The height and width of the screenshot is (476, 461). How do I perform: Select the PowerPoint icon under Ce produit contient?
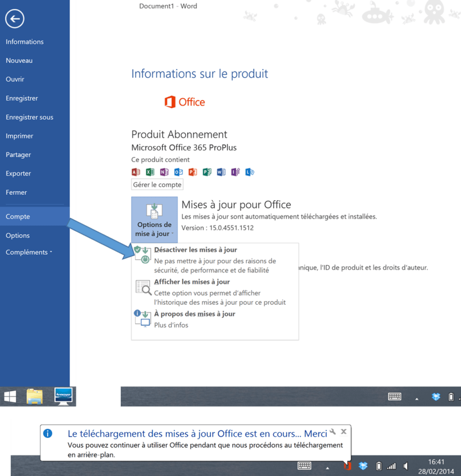pyautogui.click(x=191, y=172)
